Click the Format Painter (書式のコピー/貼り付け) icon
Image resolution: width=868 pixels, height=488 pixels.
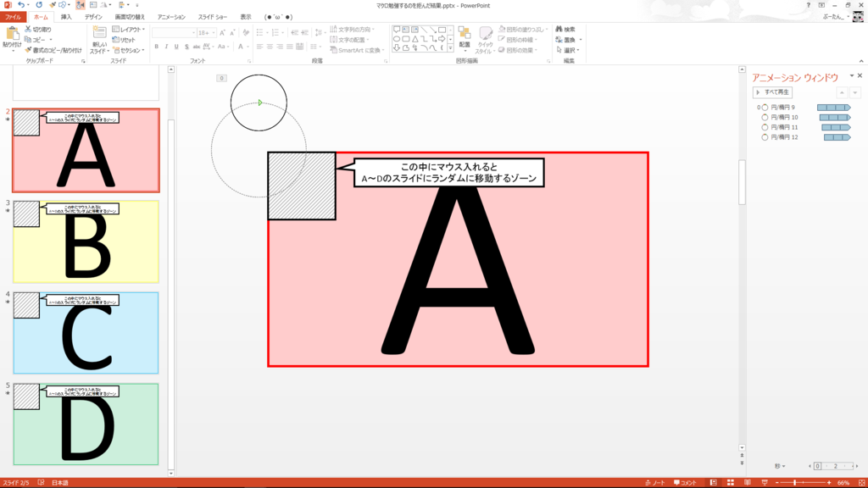coord(28,50)
